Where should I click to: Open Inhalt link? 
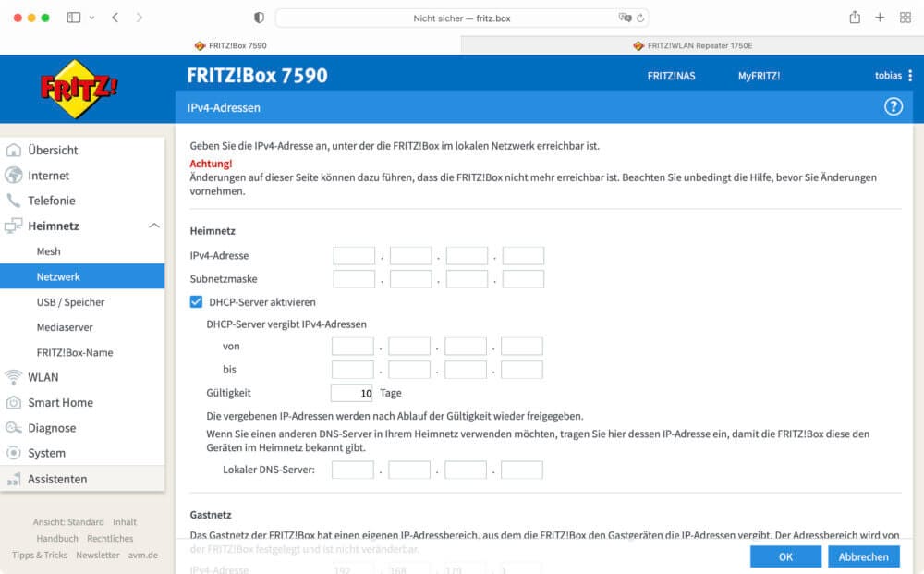125,522
